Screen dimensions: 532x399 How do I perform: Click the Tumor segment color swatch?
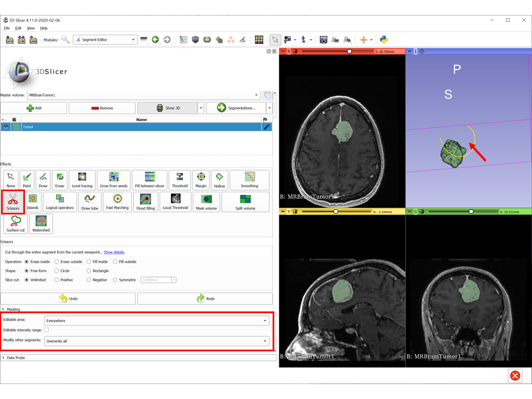(16, 127)
